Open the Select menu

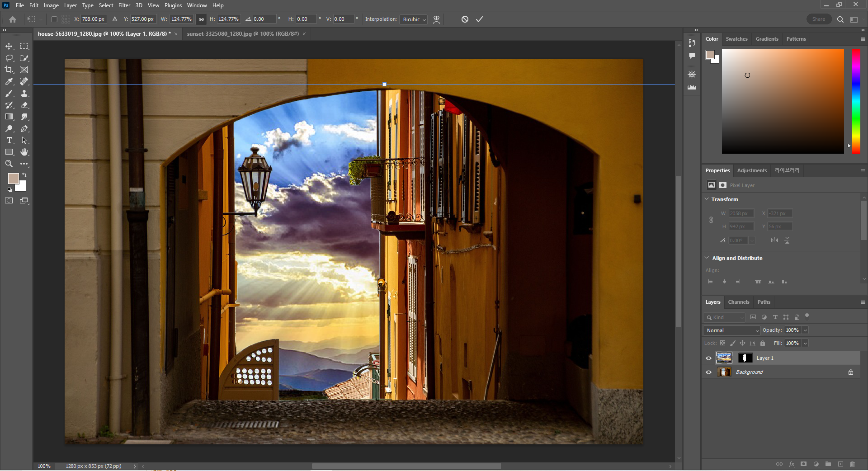[x=106, y=5]
